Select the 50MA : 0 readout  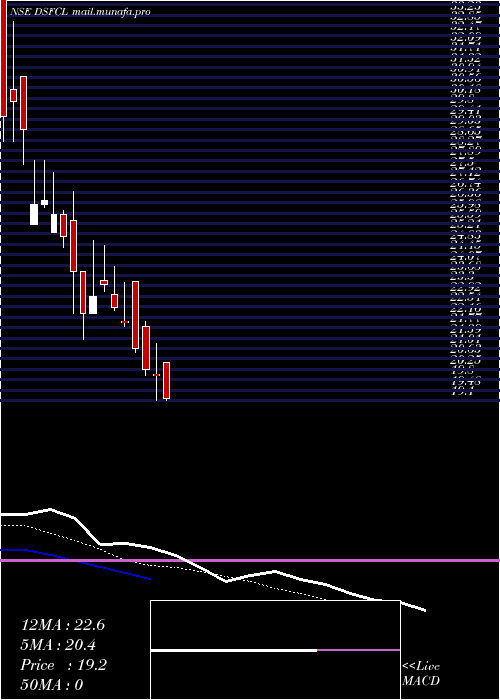click(52, 685)
